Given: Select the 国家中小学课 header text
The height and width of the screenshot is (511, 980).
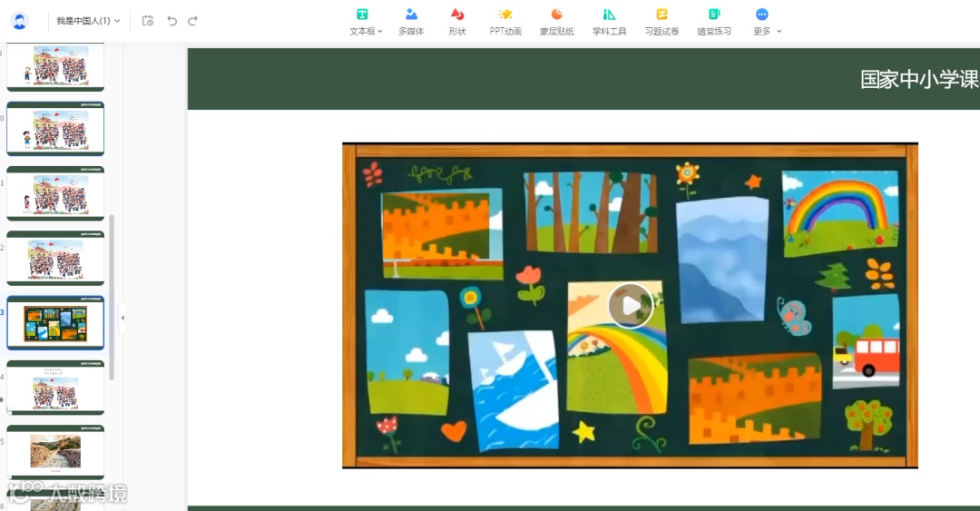Looking at the screenshot, I should (919, 80).
